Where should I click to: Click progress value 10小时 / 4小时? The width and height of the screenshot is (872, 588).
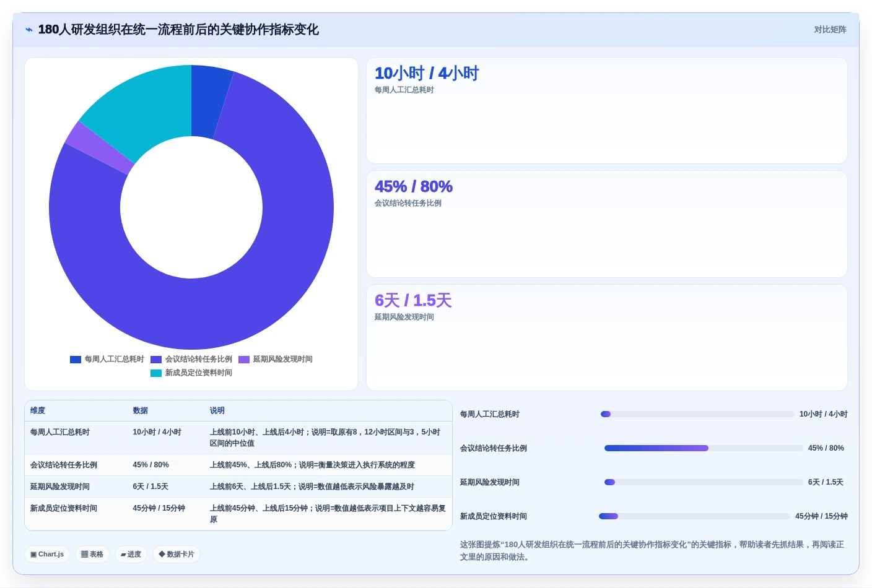click(x=824, y=415)
